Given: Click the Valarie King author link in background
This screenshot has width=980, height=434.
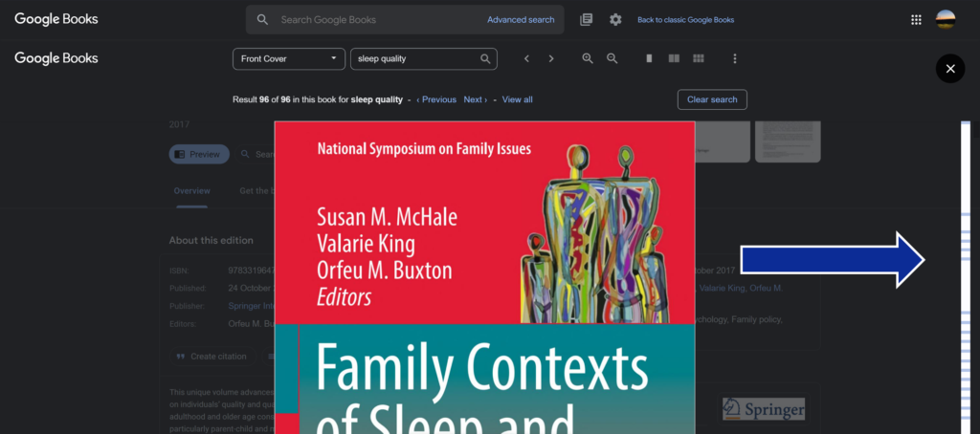Looking at the screenshot, I should coord(722,289).
